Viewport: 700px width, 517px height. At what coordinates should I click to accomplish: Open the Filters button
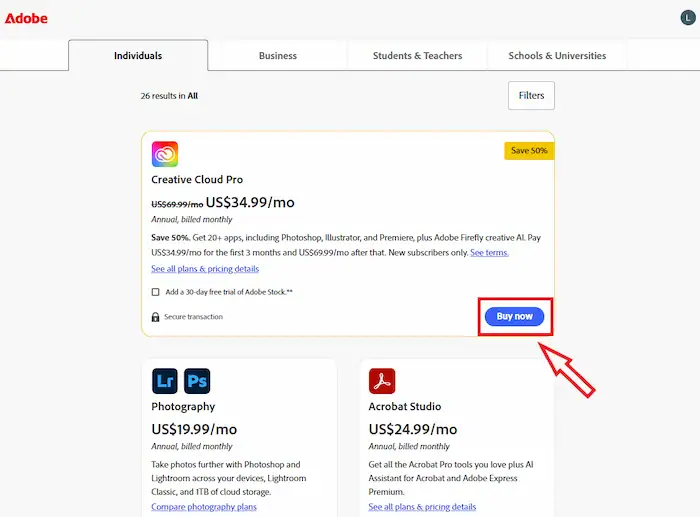point(531,96)
